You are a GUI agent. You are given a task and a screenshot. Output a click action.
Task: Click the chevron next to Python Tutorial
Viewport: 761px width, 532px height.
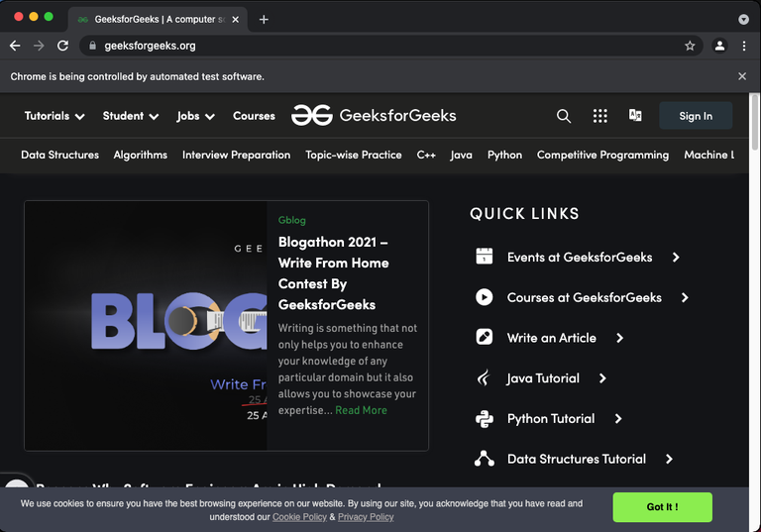(618, 418)
